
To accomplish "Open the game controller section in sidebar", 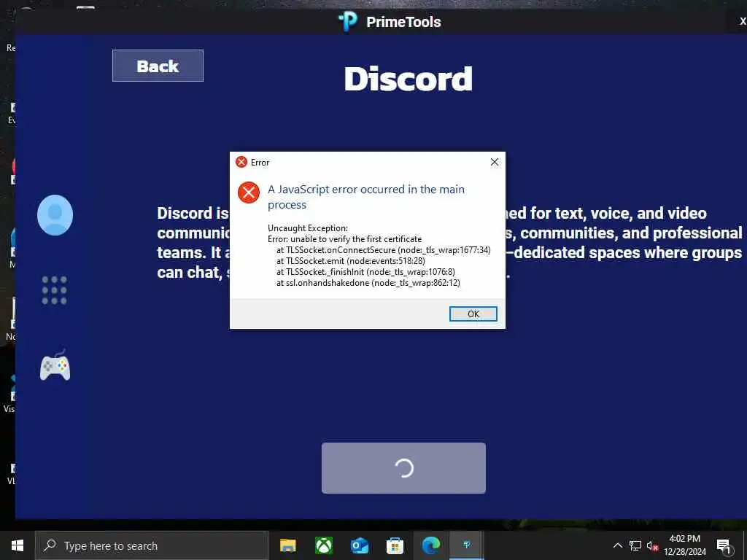I will (55, 366).
